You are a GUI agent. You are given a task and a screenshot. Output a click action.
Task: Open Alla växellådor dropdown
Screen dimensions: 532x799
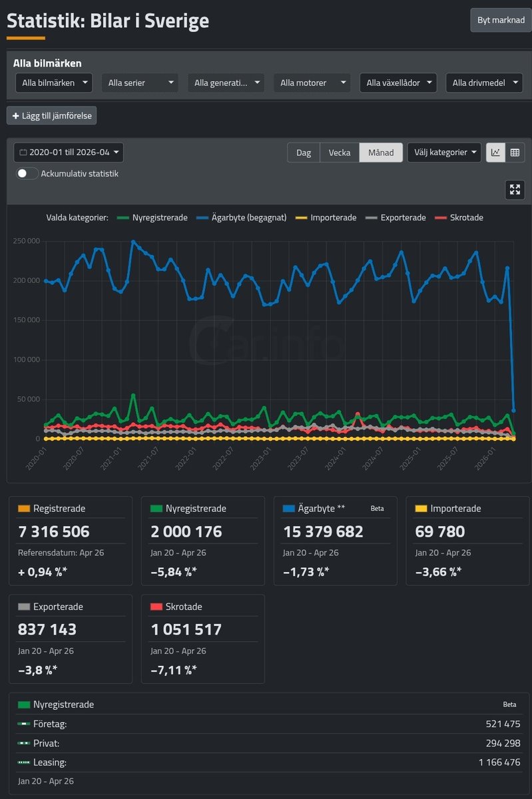pos(398,83)
